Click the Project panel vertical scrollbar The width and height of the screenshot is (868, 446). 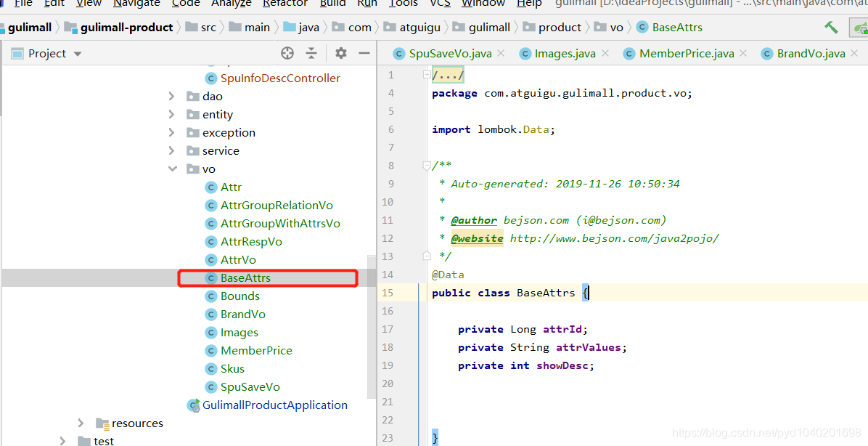tap(372, 327)
